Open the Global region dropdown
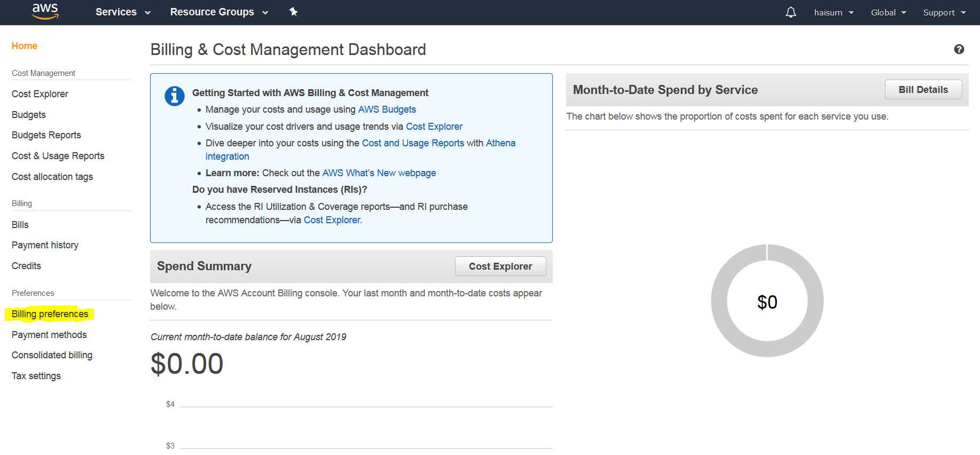The height and width of the screenshot is (455, 980). point(889,12)
